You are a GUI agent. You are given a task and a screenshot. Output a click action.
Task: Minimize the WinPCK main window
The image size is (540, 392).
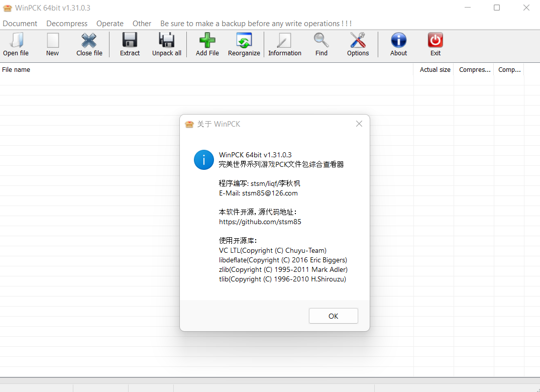pyautogui.click(x=467, y=8)
